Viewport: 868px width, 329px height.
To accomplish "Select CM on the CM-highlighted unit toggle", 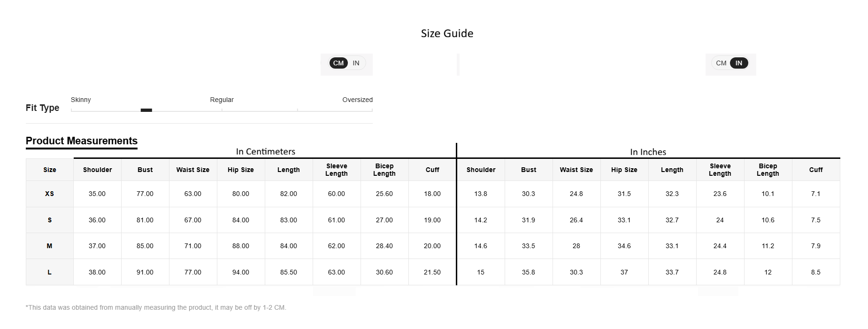I will [x=338, y=63].
